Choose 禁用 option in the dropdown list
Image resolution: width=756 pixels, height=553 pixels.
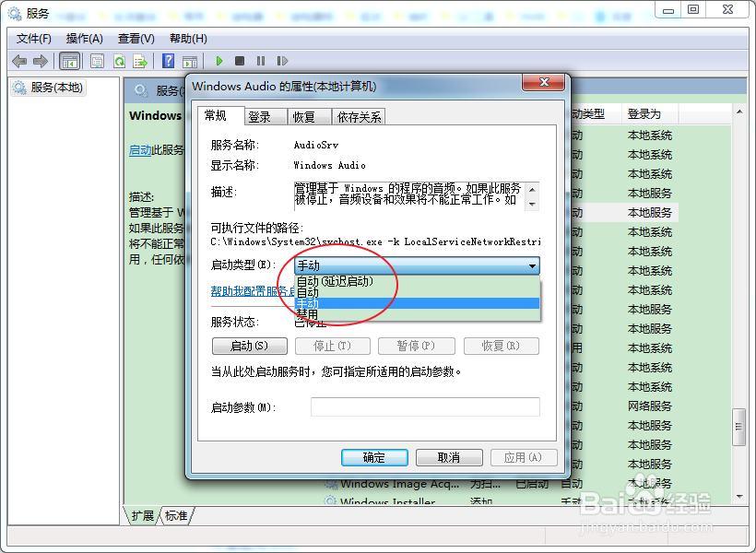click(x=417, y=314)
